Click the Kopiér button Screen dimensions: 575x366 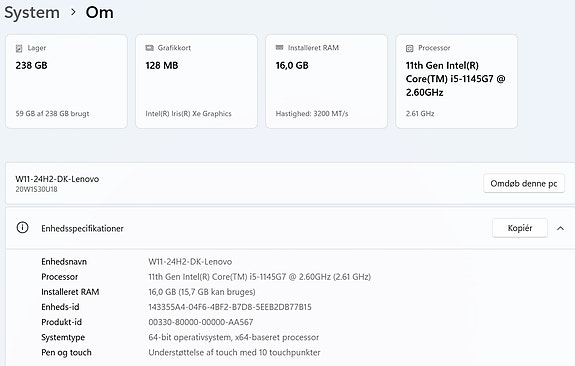(x=520, y=228)
